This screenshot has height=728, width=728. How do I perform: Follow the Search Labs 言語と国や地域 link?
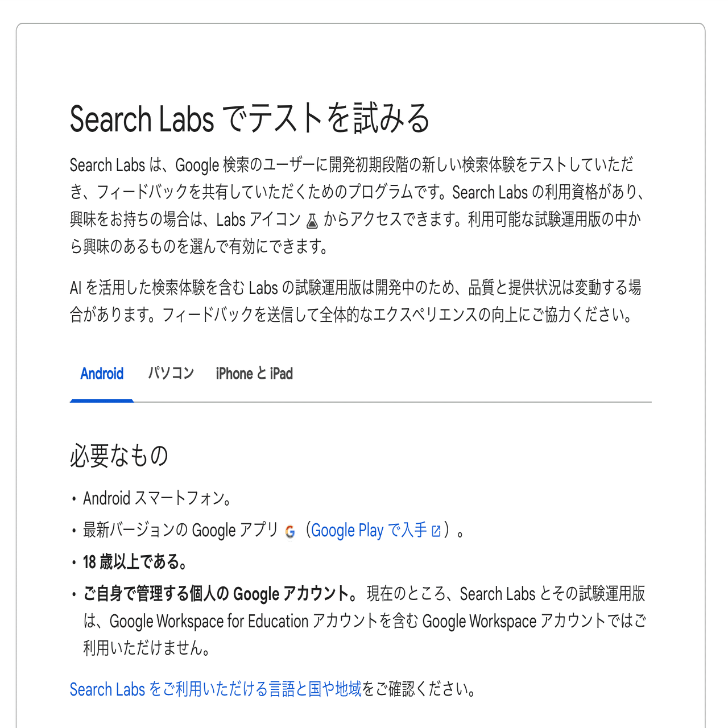215,689
